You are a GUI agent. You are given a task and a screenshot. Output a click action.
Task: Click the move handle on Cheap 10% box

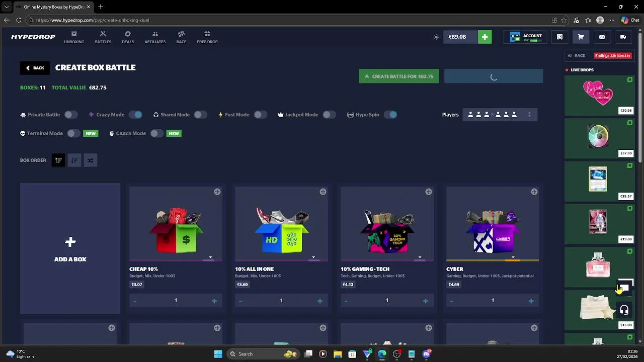click(217, 192)
